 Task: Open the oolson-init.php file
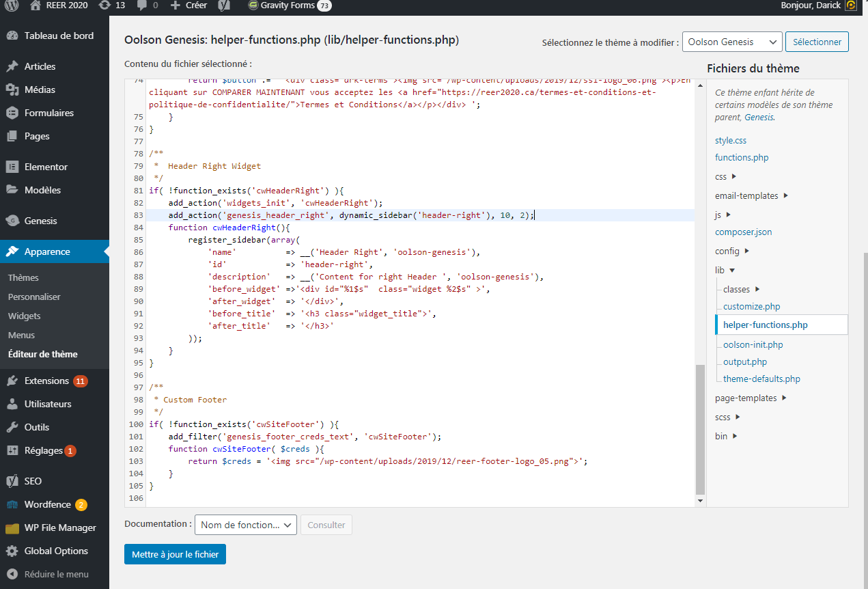753,344
